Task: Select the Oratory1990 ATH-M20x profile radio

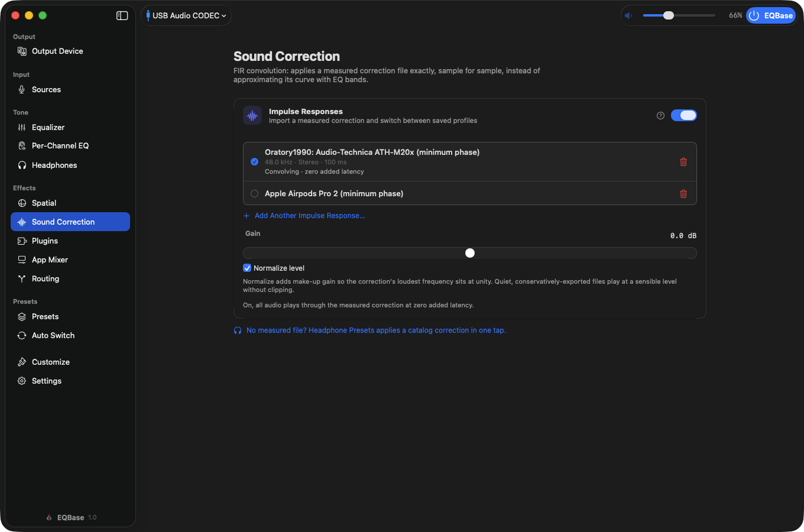Action: (254, 162)
